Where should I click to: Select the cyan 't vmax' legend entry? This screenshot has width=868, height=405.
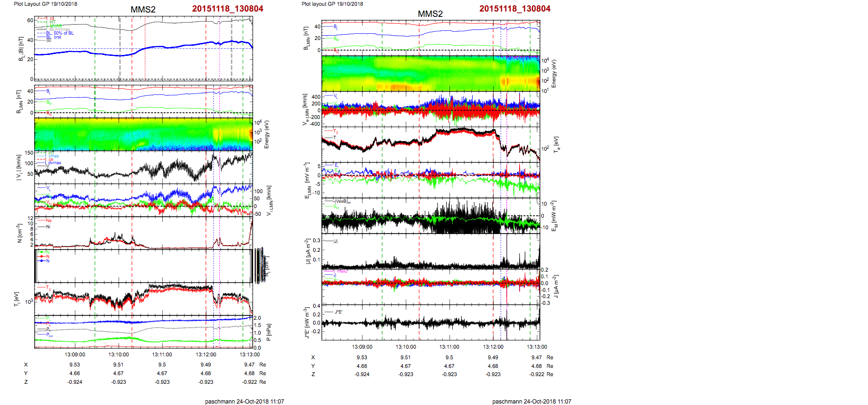point(52,156)
